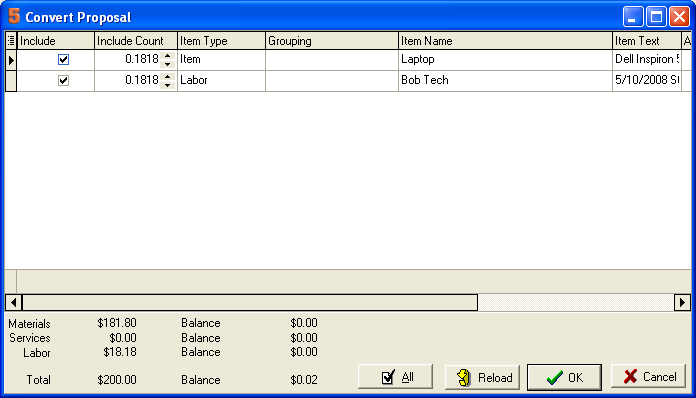Select the '5/10/2008' item text cell
Viewport: 696px width, 398px height.
[647, 80]
